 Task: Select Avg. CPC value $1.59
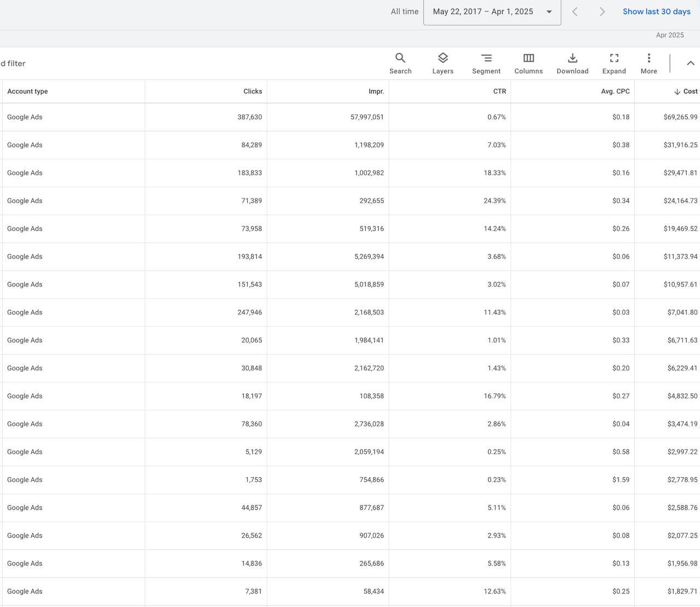point(621,480)
